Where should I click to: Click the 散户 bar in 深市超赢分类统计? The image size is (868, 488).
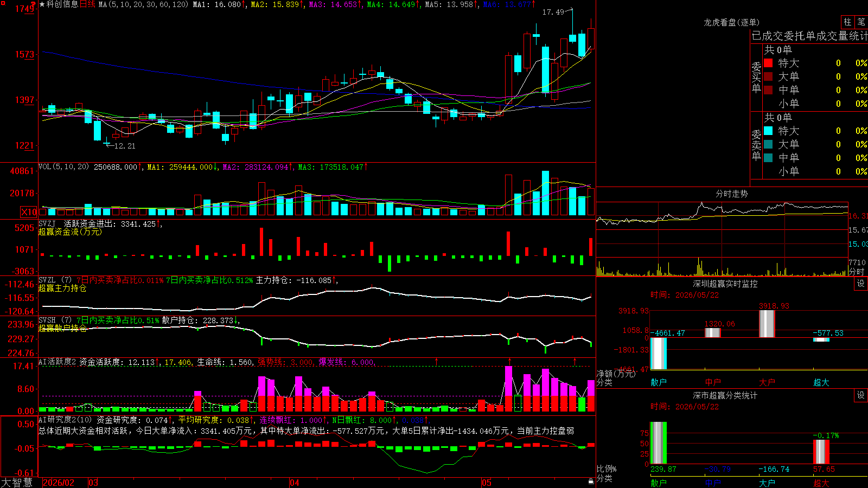(x=659, y=443)
